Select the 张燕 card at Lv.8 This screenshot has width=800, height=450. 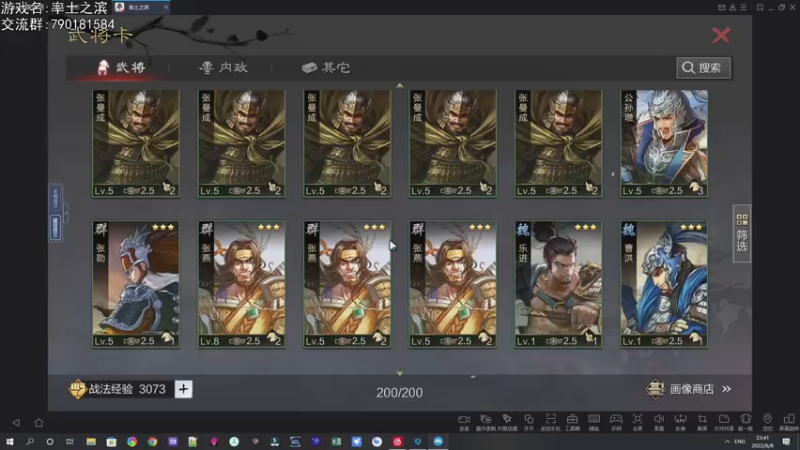(241, 284)
